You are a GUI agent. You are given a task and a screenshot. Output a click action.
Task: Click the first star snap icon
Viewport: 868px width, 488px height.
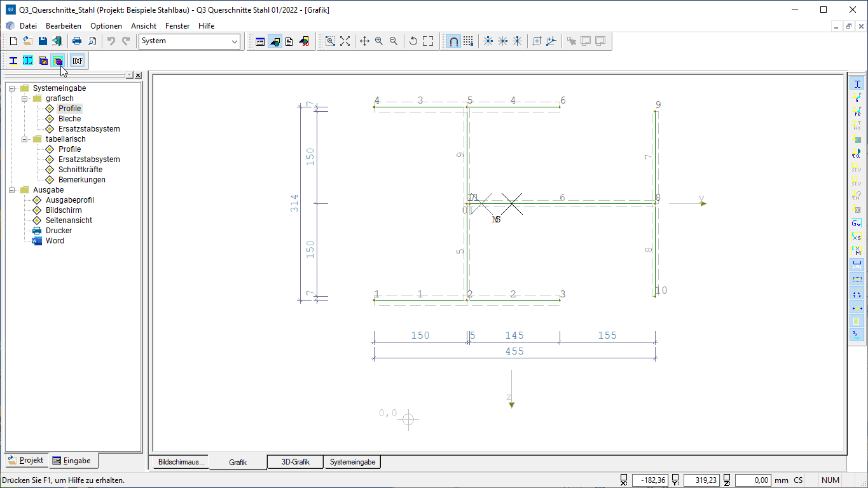pyautogui.click(x=488, y=41)
